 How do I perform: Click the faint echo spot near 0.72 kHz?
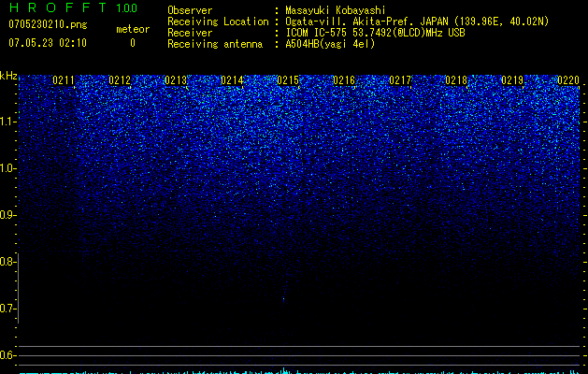pos(283,299)
